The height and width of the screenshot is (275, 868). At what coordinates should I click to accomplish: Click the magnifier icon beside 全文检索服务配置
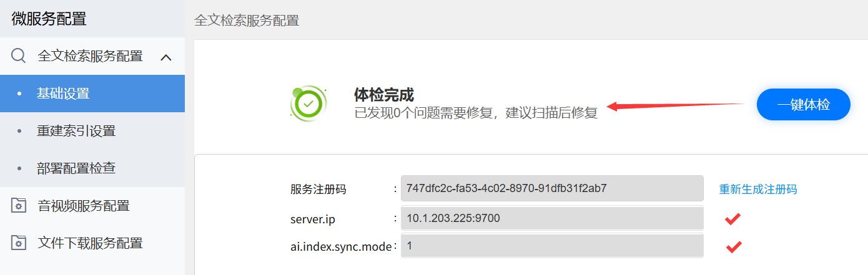[x=19, y=57]
